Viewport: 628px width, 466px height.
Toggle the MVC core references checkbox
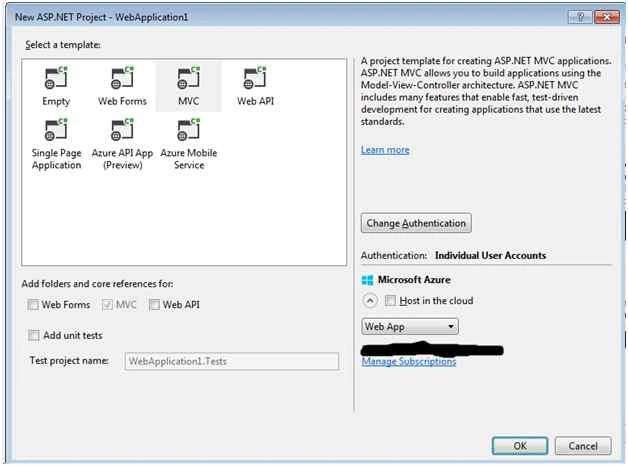pos(107,305)
